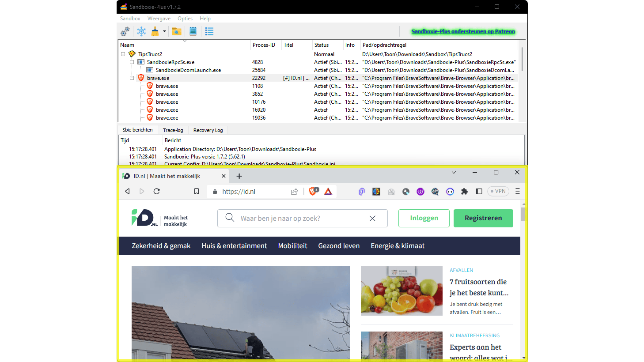Select brave.exe process with ID 19036

(x=318, y=118)
